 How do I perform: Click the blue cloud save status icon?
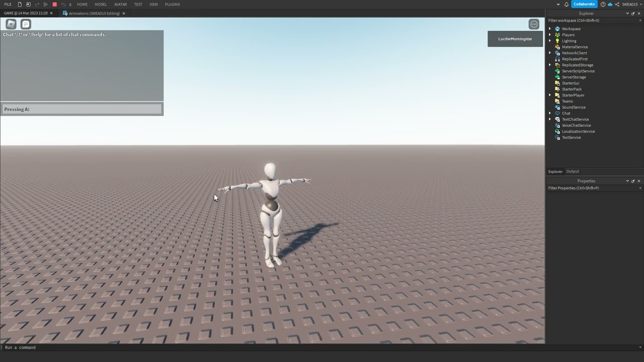tap(610, 5)
